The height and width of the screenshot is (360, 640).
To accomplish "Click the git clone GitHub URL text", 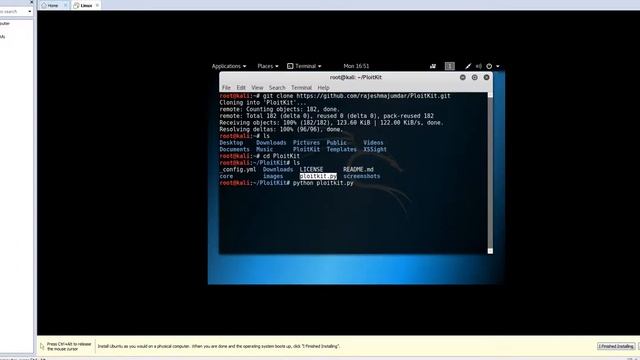I will coord(373,96).
